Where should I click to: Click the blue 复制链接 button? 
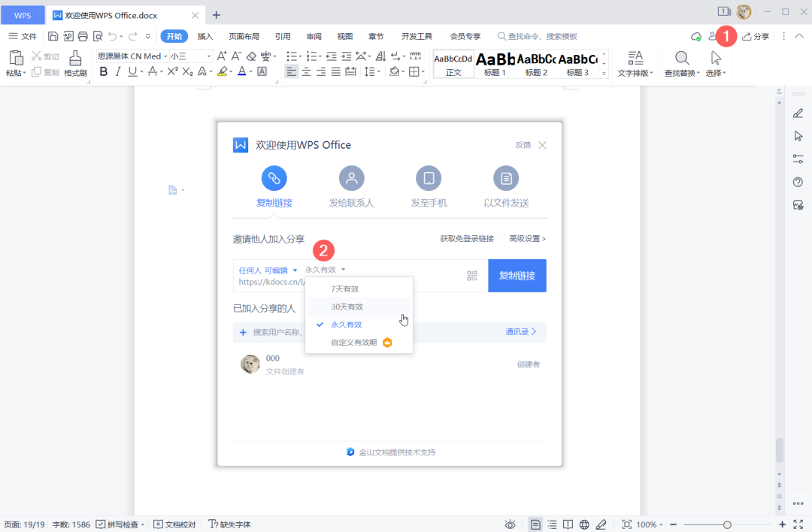pyautogui.click(x=517, y=276)
